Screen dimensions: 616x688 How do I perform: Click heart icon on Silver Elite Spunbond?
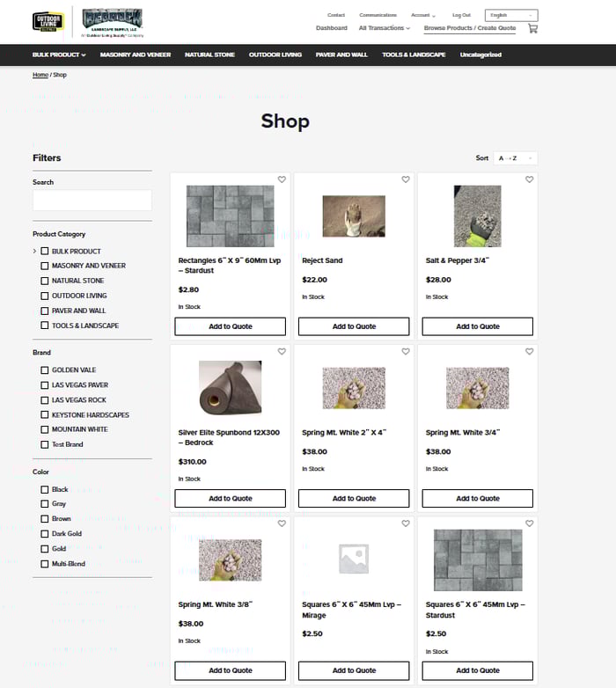click(x=282, y=351)
